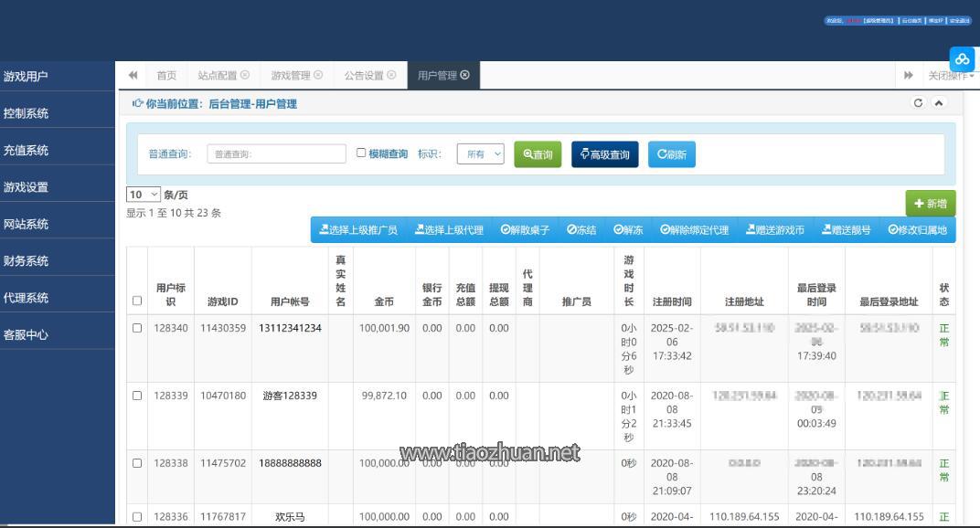Close the 站点配置 tab via its x icon

245,75
